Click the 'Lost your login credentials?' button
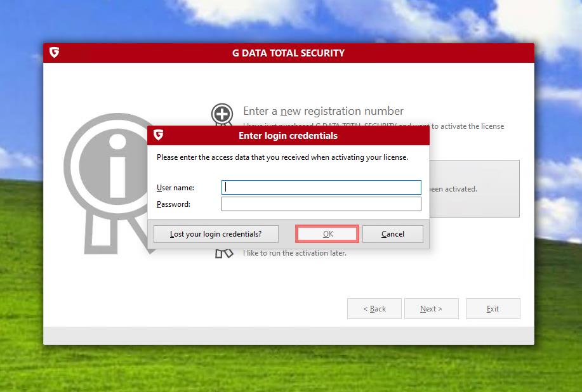Viewport: 582px width, 392px height. click(x=216, y=234)
